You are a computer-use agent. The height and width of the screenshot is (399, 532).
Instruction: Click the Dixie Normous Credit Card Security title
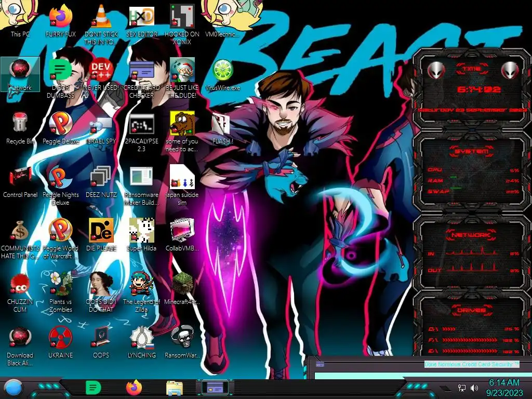(472, 364)
